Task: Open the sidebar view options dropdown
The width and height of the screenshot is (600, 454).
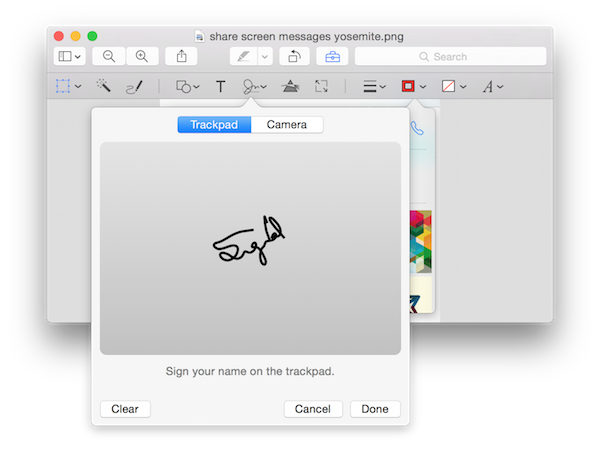Action: [x=69, y=57]
